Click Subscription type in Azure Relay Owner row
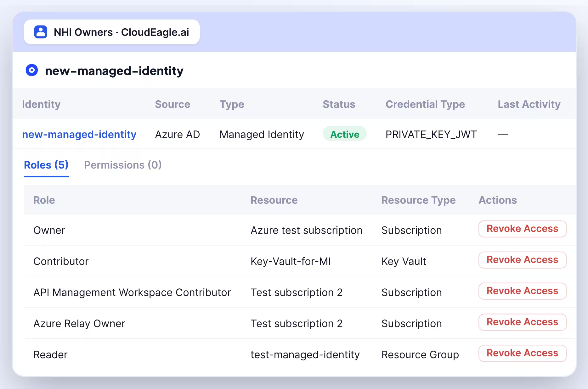 point(412,324)
